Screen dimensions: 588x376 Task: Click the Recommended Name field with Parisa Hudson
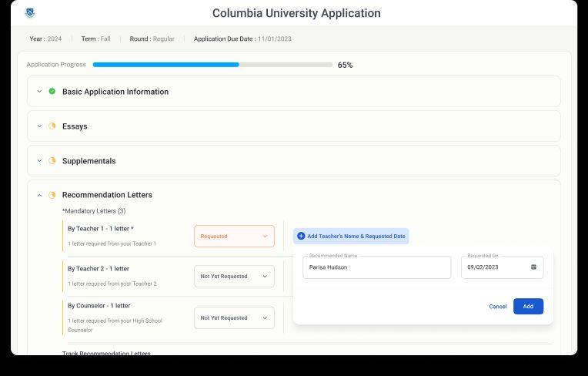pyautogui.click(x=377, y=267)
